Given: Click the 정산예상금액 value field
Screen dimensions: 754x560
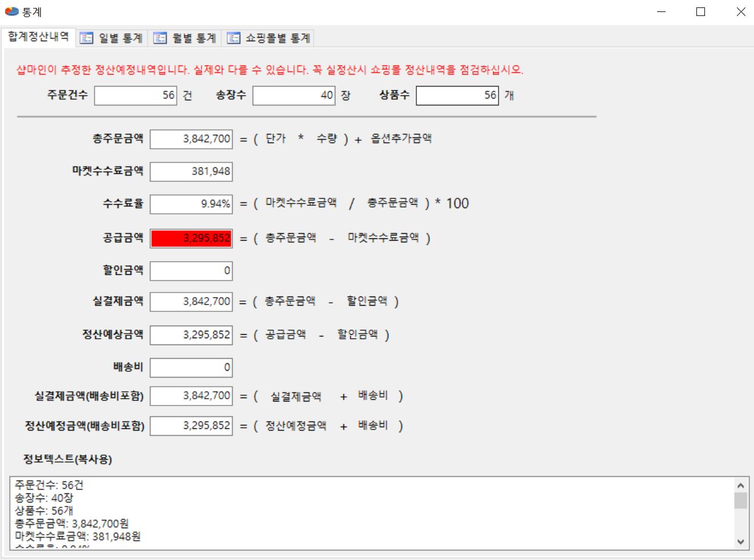Looking at the screenshot, I should tap(192, 335).
